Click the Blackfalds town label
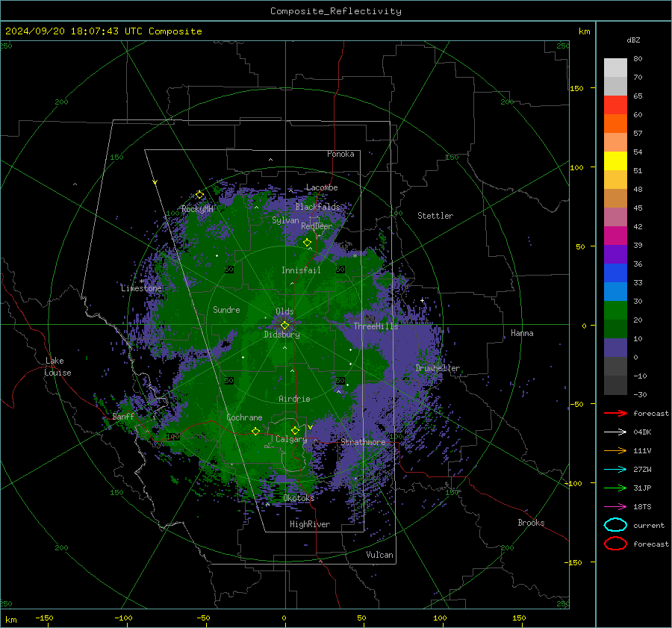Screen dimensions: 672x628 pos(317,207)
